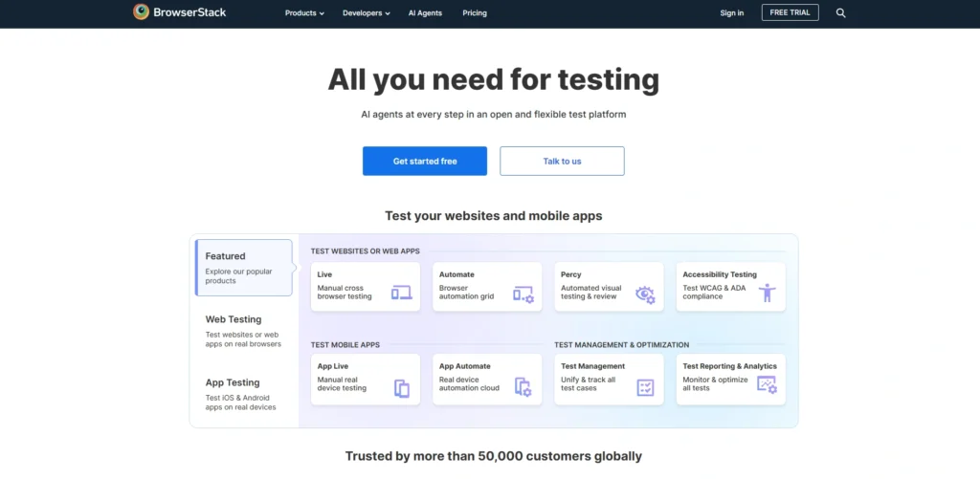Open the Test Reporting & Analytics card title
Viewport: 980px width, 479px height.
click(729, 366)
